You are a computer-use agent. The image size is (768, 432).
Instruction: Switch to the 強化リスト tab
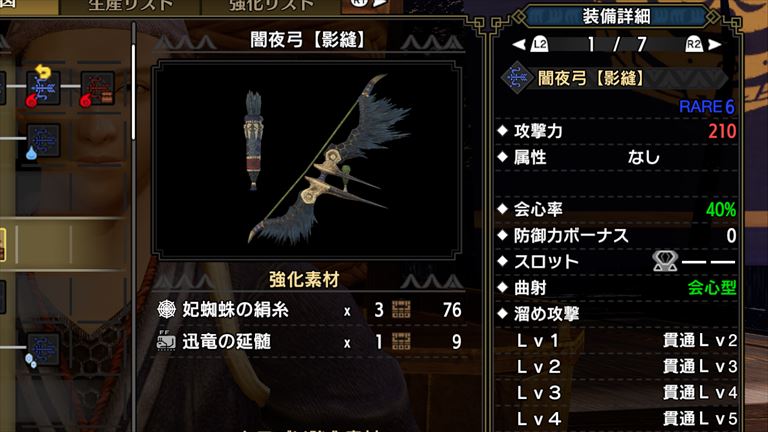click(271, 6)
